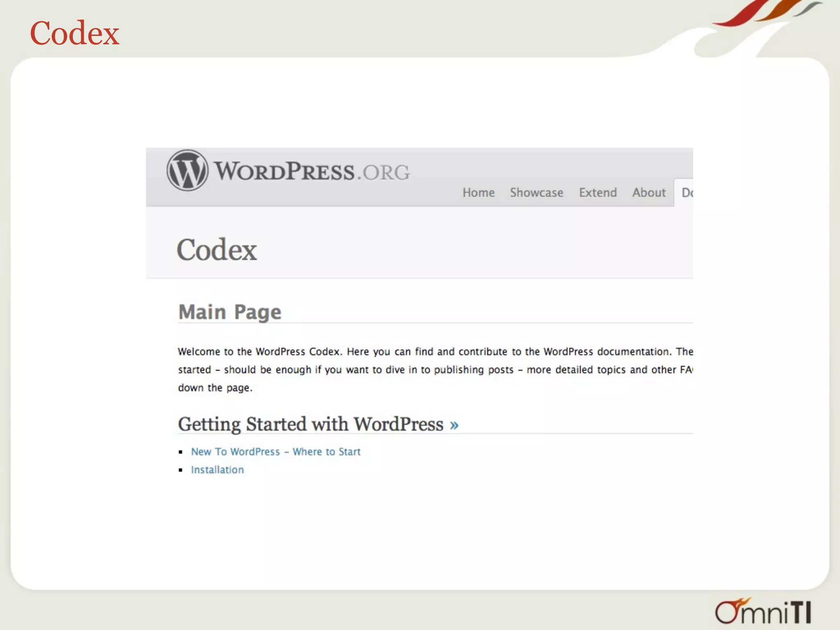Open the Extend nav item
840x630 pixels.
coord(598,192)
